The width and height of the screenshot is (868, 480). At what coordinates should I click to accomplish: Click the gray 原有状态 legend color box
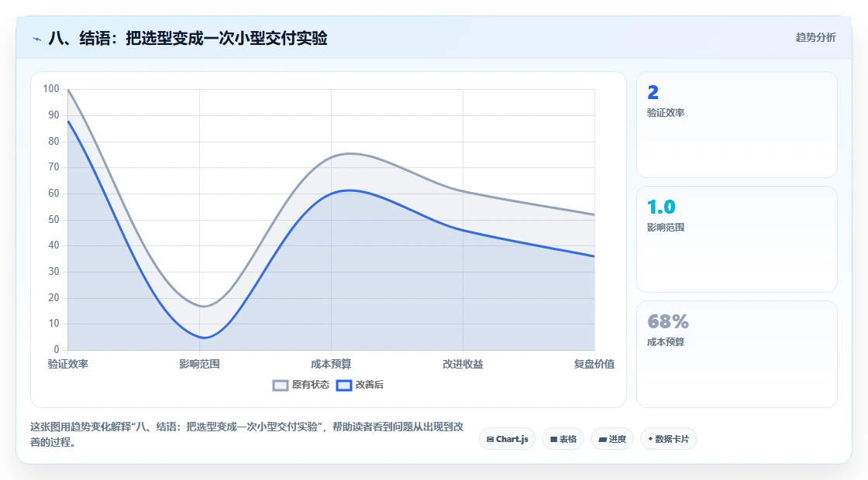280,386
